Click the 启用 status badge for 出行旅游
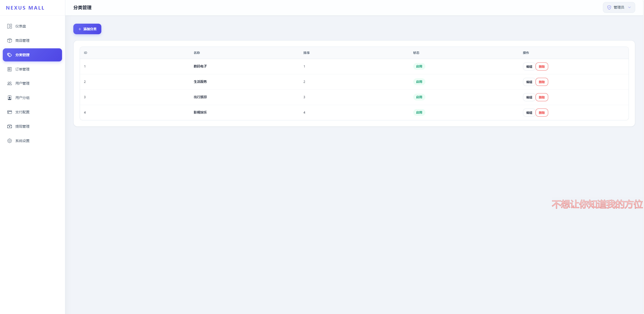 coord(419,97)
